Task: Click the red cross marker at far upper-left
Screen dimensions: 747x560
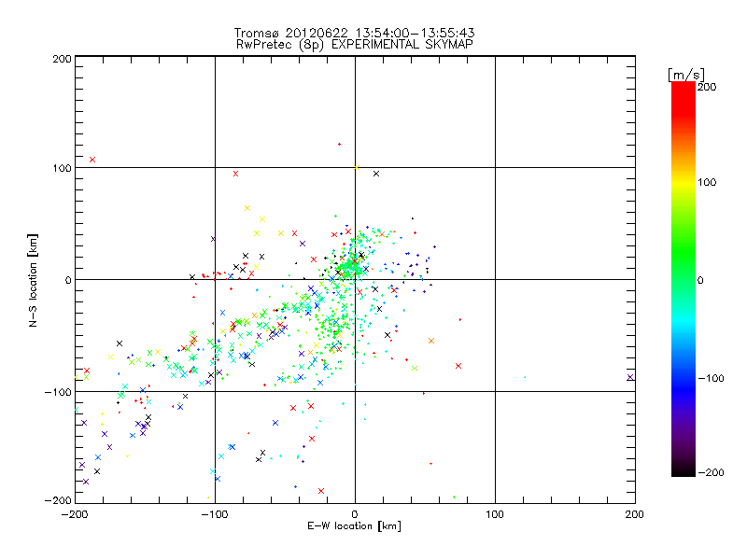Action: (92, 160)
